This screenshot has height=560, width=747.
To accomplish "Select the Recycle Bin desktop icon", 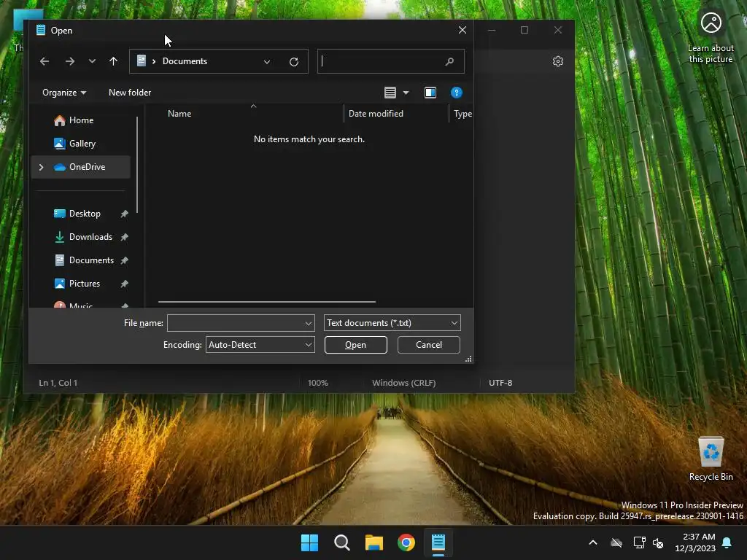I will (x=711, y=459).
